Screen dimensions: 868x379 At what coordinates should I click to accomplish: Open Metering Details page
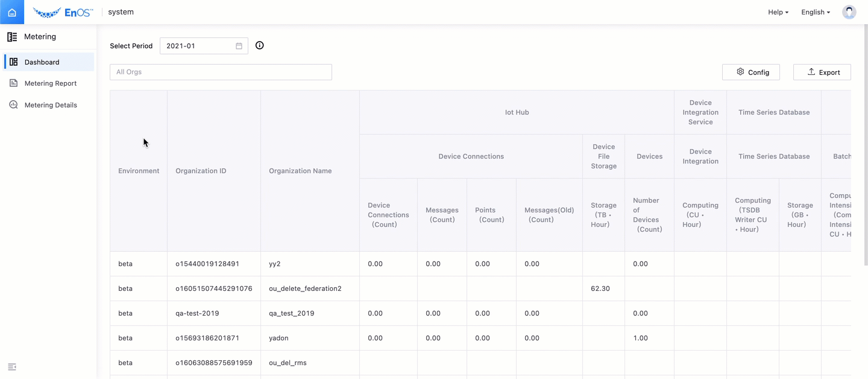tap(51, 105)
